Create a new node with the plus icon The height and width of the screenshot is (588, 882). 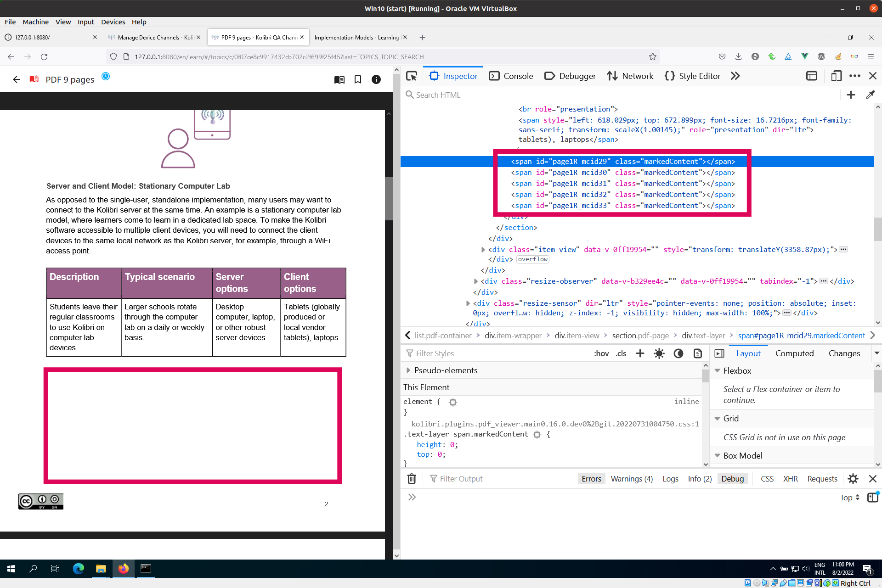[x=851, y=95]
